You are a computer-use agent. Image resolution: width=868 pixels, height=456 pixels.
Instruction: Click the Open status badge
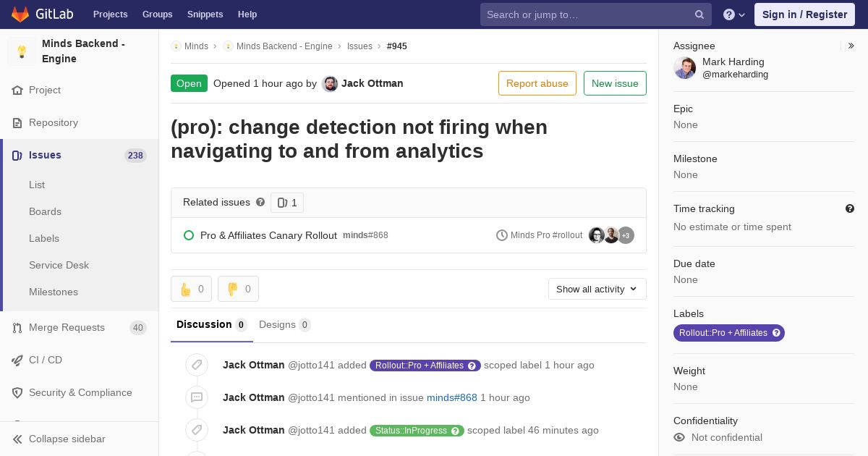189,83
